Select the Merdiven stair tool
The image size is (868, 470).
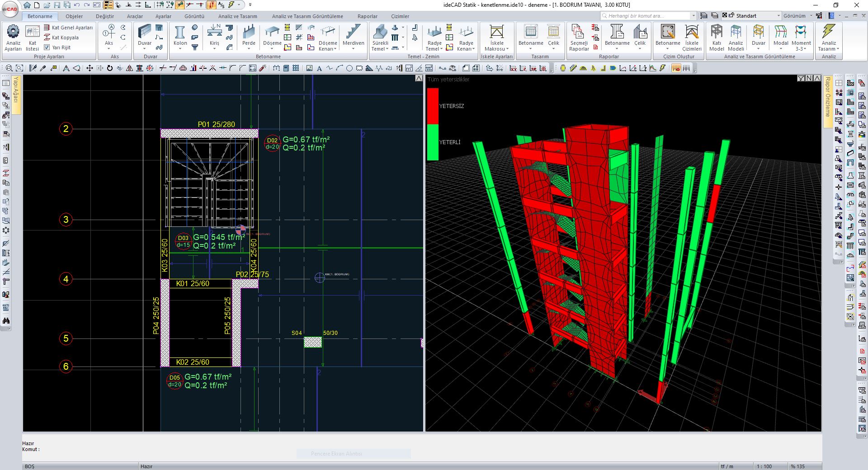[353, 36]
